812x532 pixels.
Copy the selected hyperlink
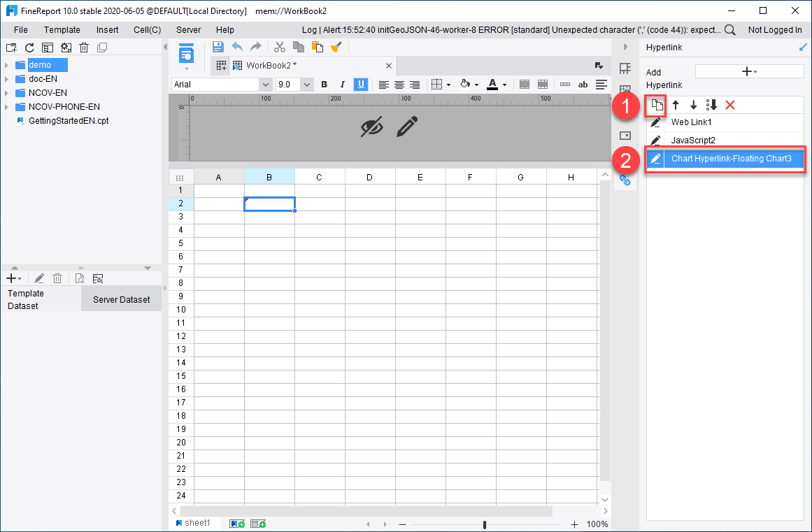tap(656, 105)
